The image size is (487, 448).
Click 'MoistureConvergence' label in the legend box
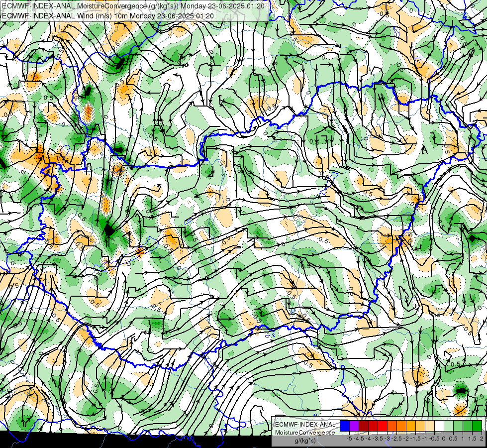305,433
